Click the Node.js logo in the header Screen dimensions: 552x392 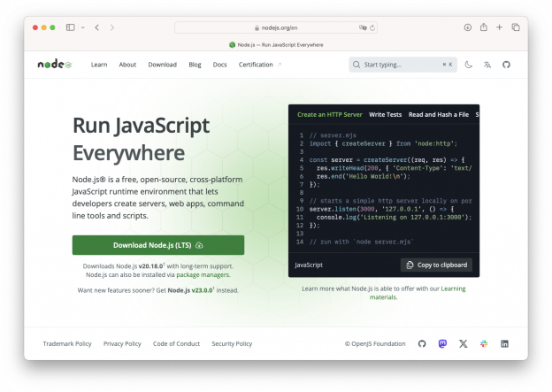click(55, 64)
